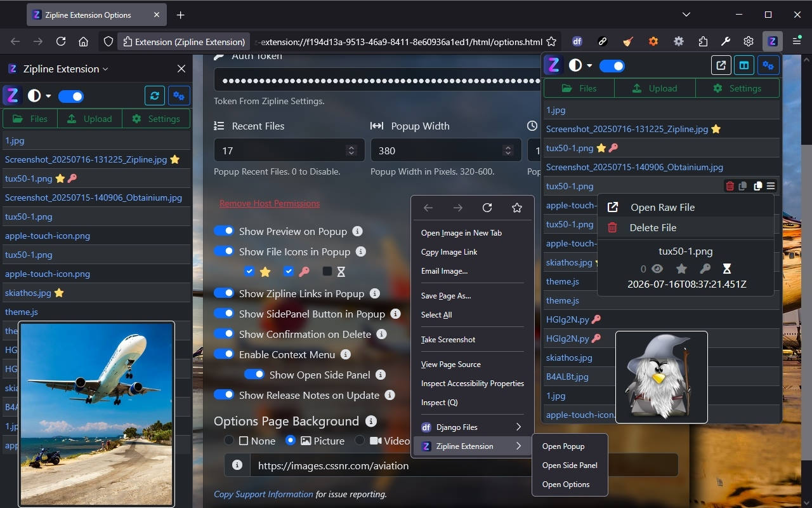The width and height of the screenshot is (812, 508).
Task: Toggle Show Confirmation on Delete switch
Action: click(x=224, y=334)
